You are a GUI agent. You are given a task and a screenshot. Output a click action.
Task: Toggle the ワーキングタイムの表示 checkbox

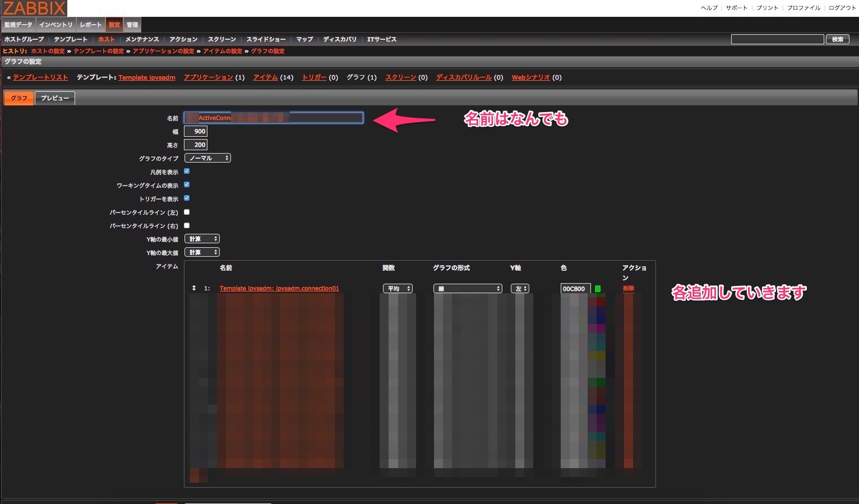click(x=187, y=185)
